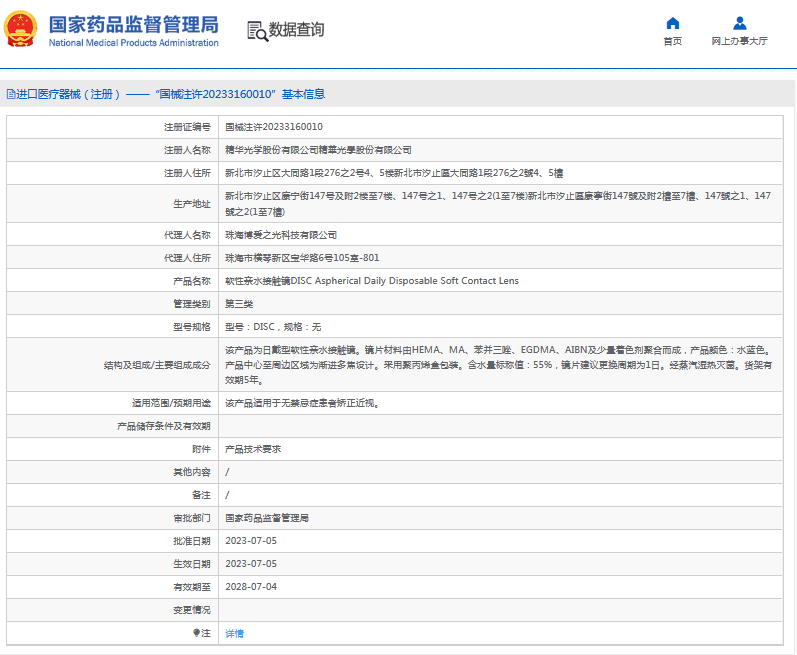The image size is (797, 655).
Task: Select the production address 康宁街147号 value
Action: coord(498,204)
